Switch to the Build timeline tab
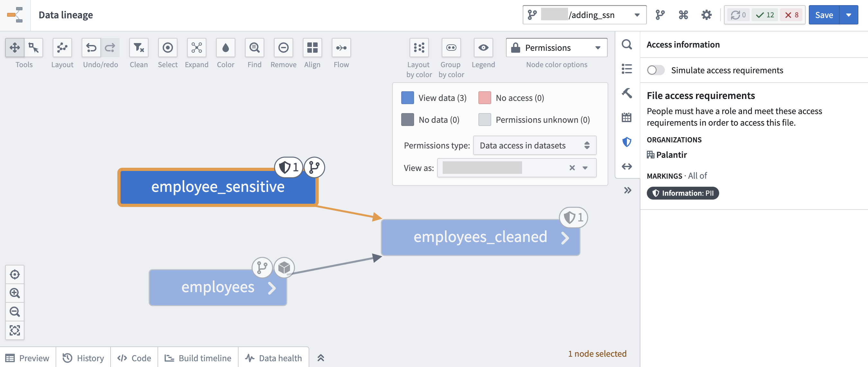Image resolution: width=868 pixels, height=367 pixels. click(x=198, y=358)
